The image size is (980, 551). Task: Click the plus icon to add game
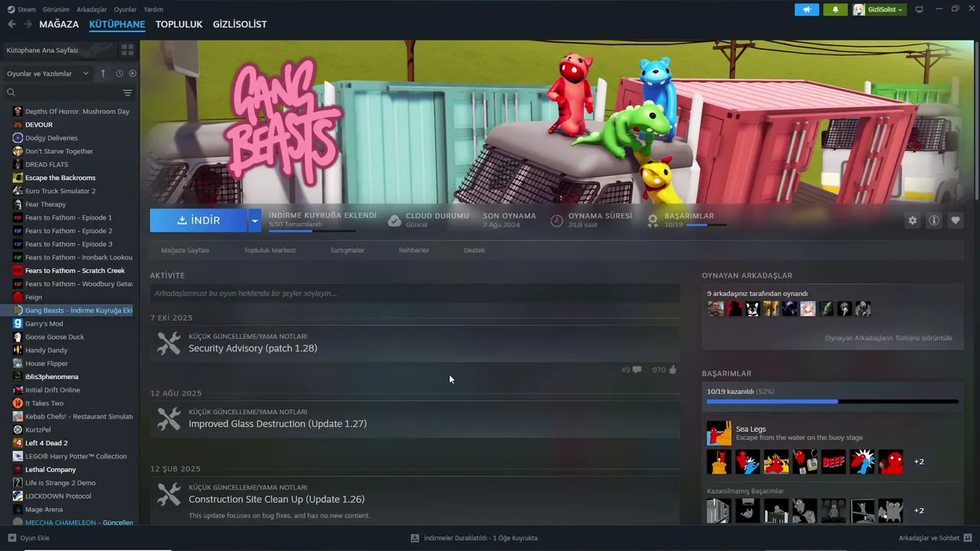pos(11,538)
